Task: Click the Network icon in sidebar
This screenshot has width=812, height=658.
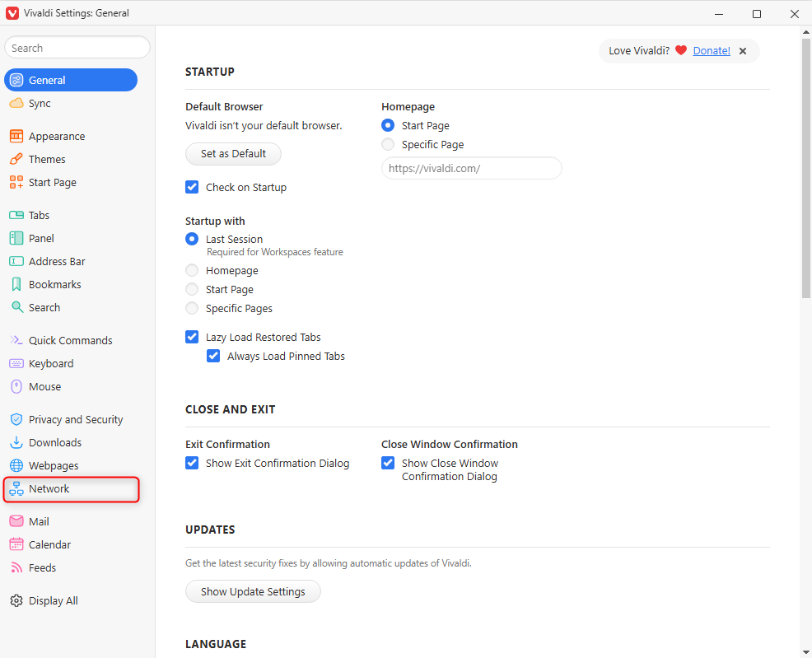Action: point(16,488)
